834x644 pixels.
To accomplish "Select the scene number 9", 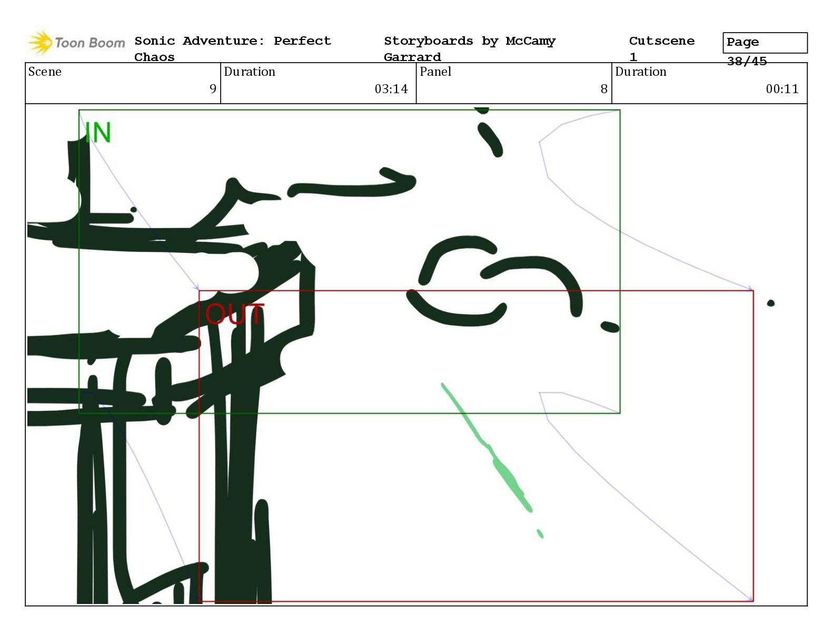I will 213,89.
